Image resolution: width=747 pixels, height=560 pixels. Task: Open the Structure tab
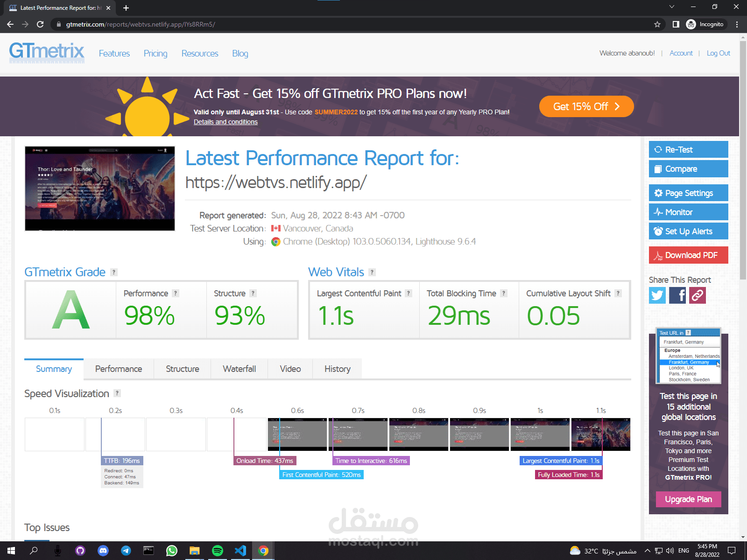(183, 369)
